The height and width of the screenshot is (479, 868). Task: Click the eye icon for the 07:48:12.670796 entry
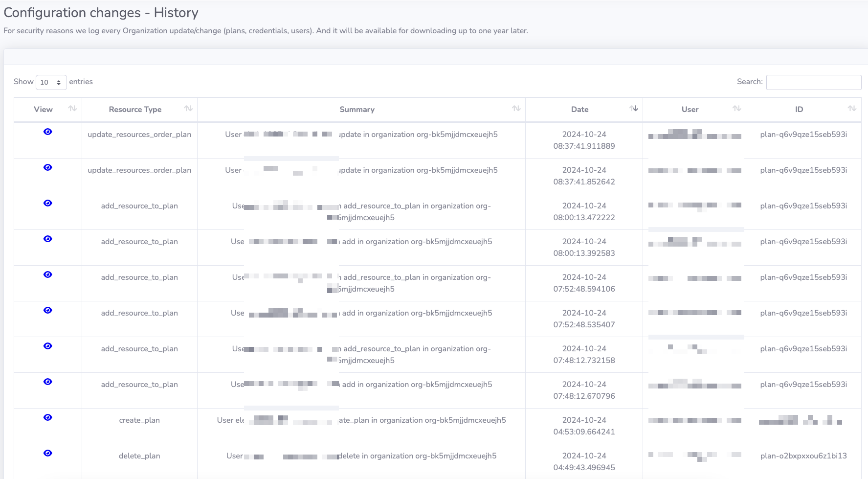click(x=47, y=382)
